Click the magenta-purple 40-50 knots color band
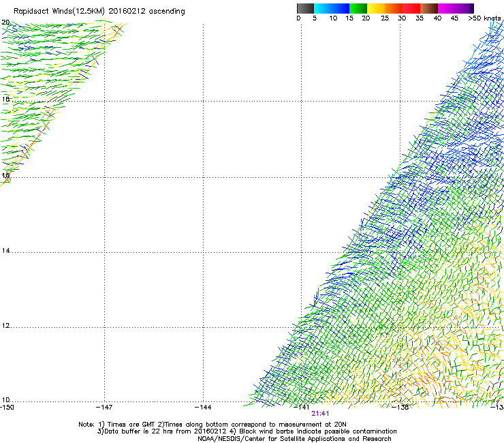 pyautogui.click(x=456, y=8)
